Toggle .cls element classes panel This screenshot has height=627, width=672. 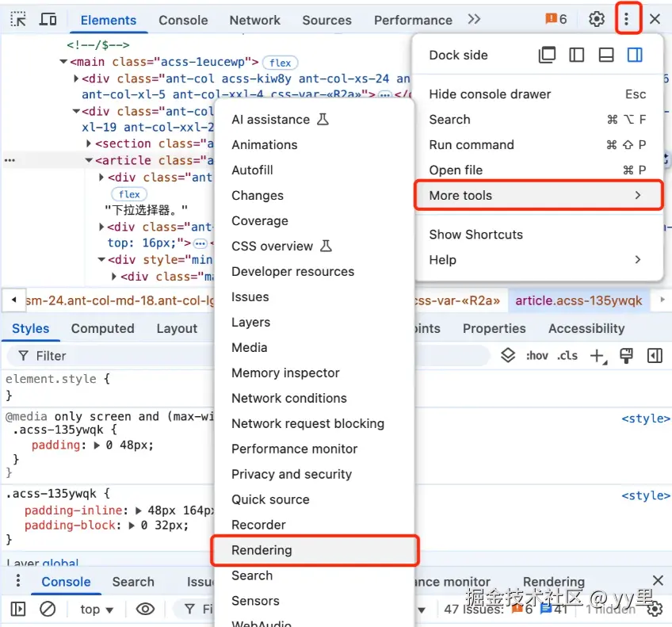567,356
